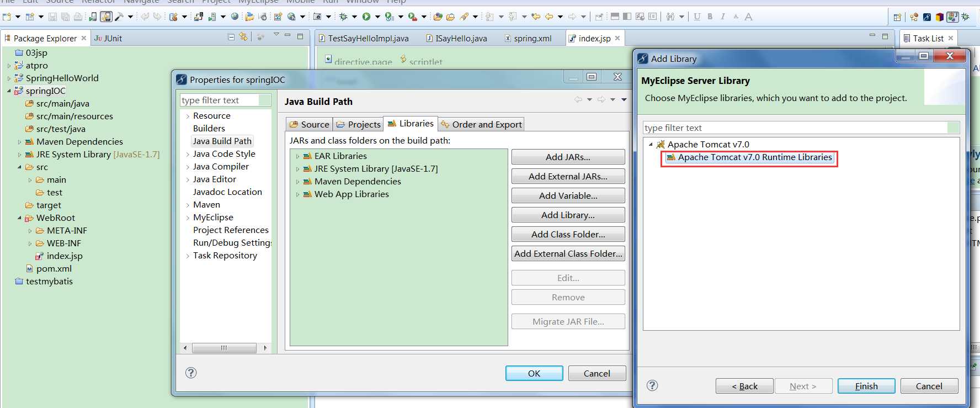Open Java Build Path header menu dropdown
980x408 pixels.
click(624, 100)
